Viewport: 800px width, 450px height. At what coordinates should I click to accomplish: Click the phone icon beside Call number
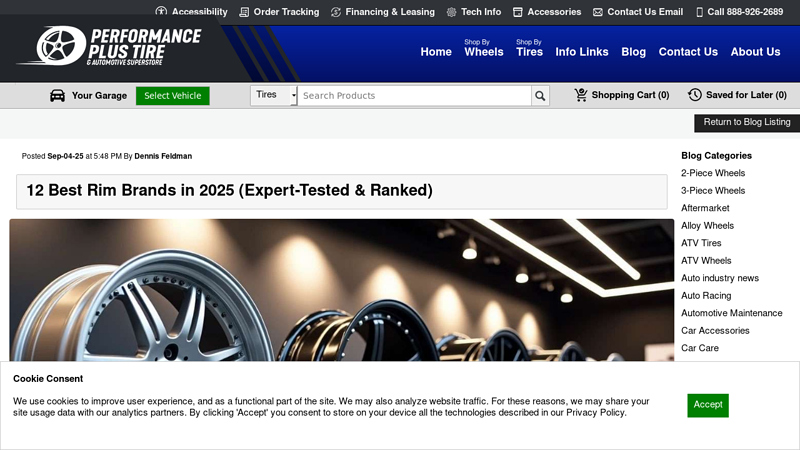pyautogui.click(x=699, y=12)
